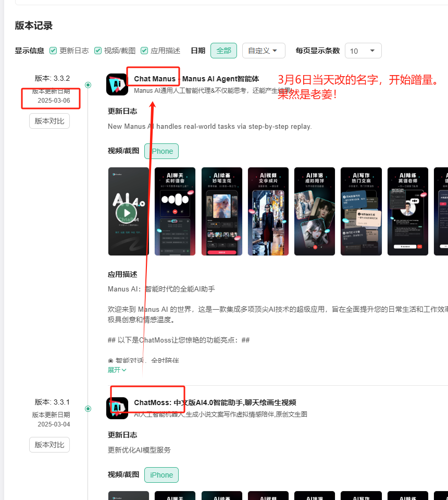Click the AI视频文字成片 thumbnail
The image size is (448, 500).
pyautogui.click(x=268, y=211)
